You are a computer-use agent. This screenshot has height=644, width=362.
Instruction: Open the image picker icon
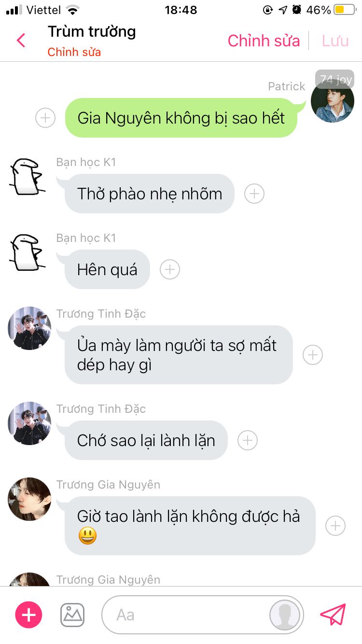tap(72, 615)
